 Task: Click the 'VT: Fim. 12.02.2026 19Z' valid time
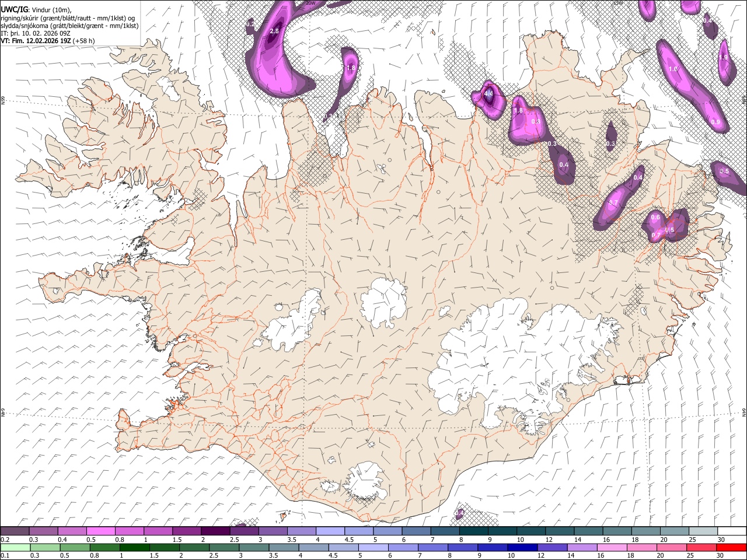(x=36, y=41)
